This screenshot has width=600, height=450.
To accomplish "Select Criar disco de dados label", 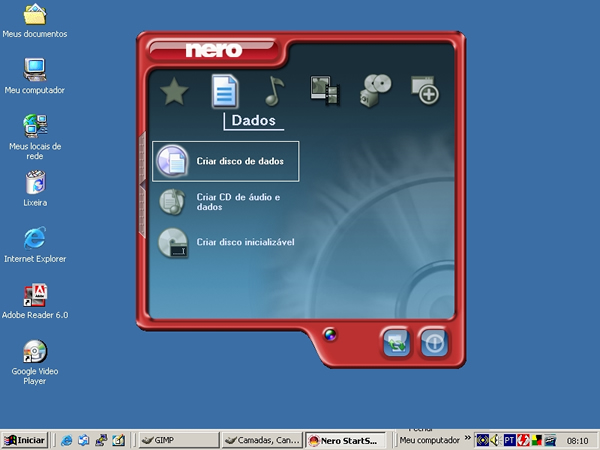I will point(240,161).
